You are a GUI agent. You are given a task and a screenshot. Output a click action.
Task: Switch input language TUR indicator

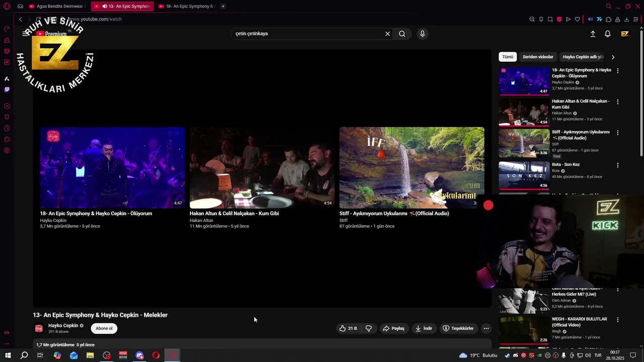[598, 355]
